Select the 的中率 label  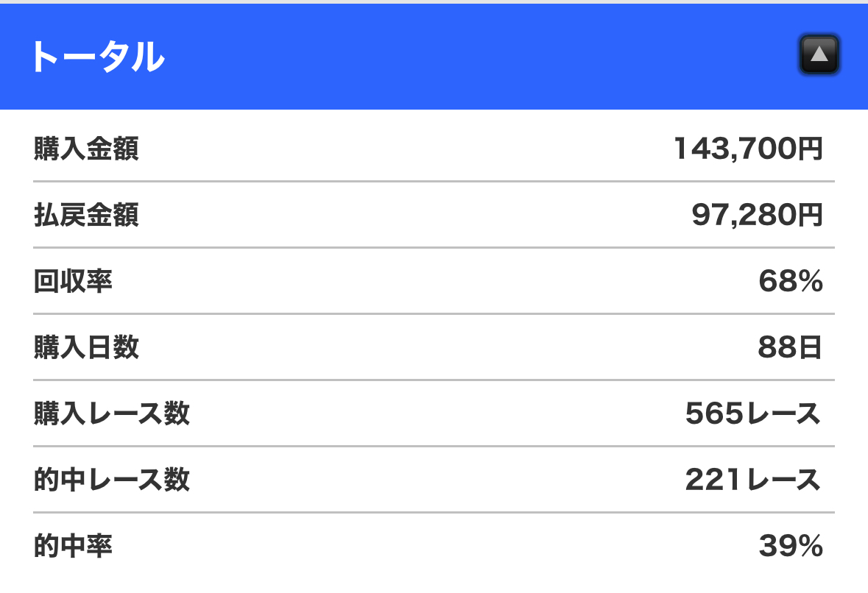(x=73, y=547)
